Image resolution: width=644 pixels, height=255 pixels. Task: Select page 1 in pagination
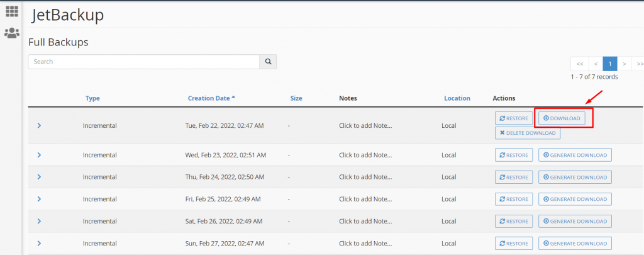tap(610, 64)
